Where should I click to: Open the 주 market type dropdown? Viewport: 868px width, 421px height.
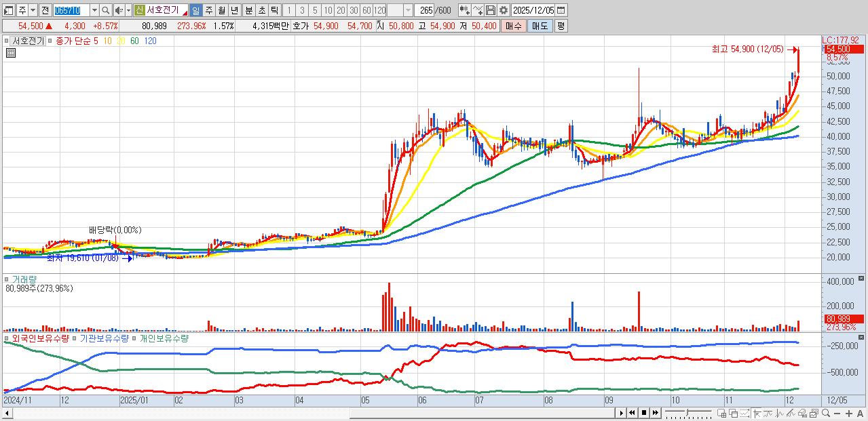tap(33, 10)
